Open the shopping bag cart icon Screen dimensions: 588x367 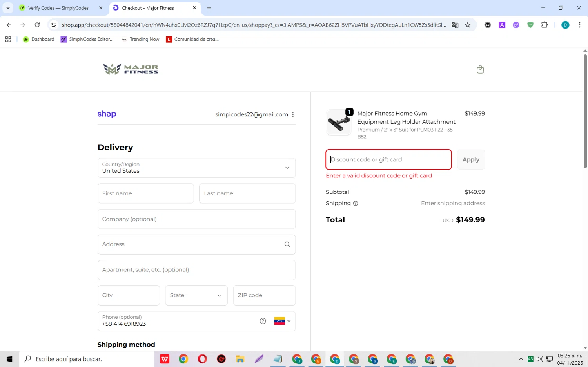[x=480, y=69]
